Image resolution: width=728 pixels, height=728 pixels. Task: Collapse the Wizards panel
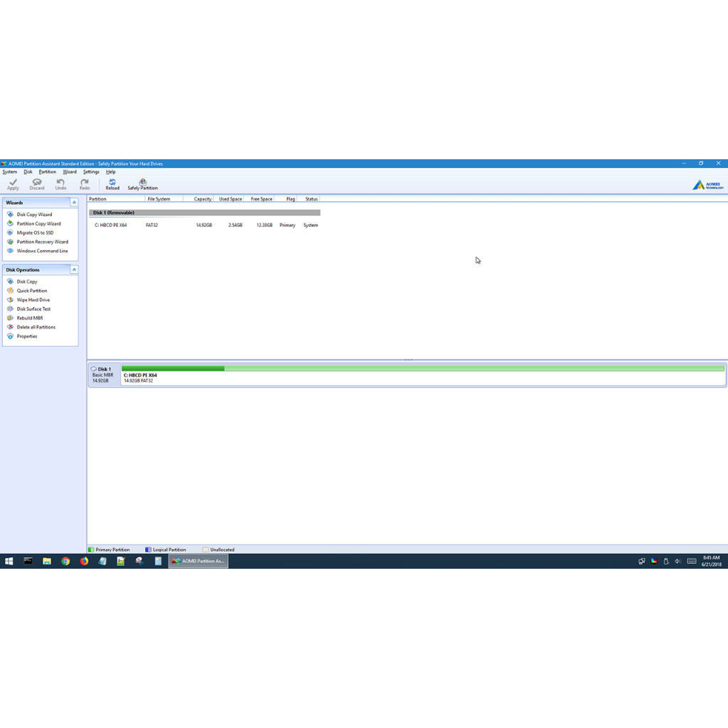click(74, 203)
